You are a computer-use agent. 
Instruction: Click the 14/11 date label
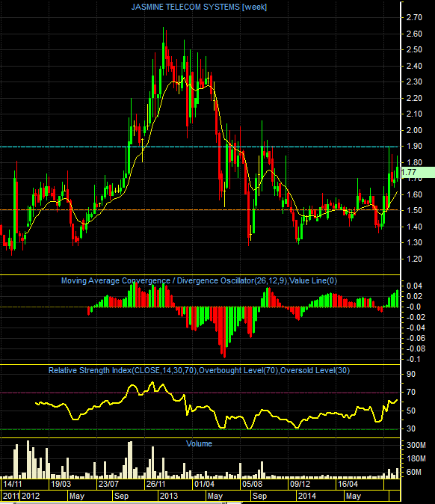pos(13,484)
